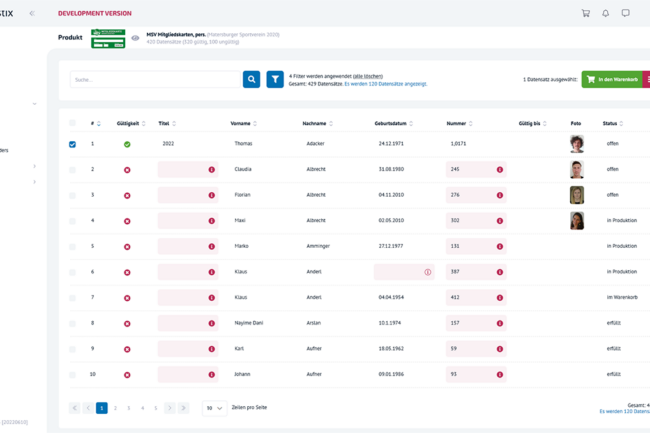This screenshot has height=433, width=650.
Task: Click red invalid icon for Claudia row
Action: tap(127, 170)
